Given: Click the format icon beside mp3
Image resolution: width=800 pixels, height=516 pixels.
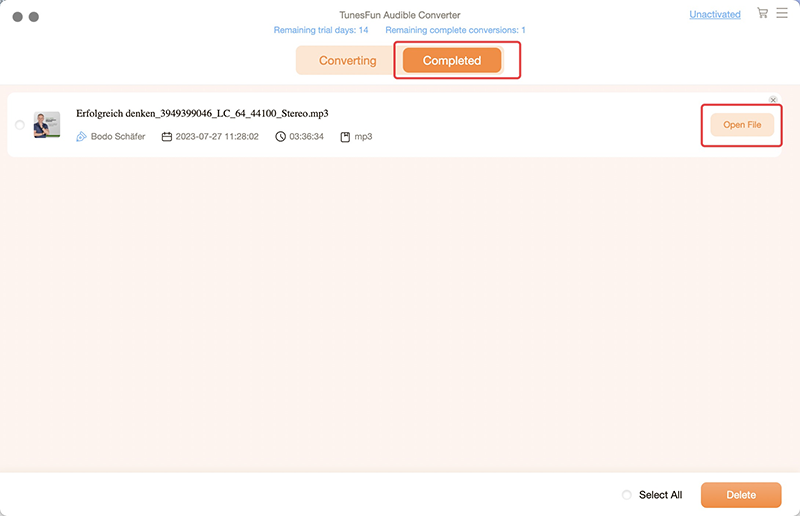Looking at the screenshot, I should point(345,137).
